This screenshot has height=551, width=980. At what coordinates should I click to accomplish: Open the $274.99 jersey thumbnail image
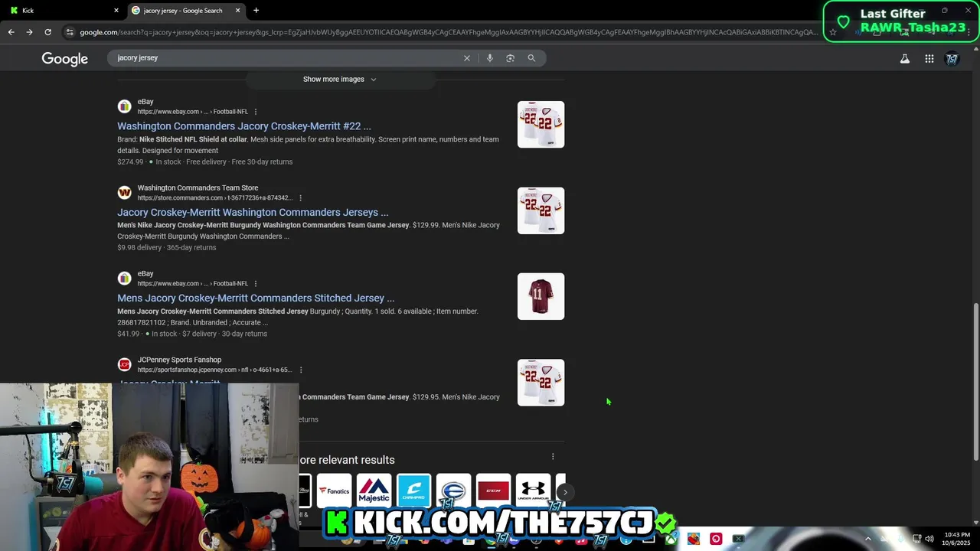(x=541, y=125)
